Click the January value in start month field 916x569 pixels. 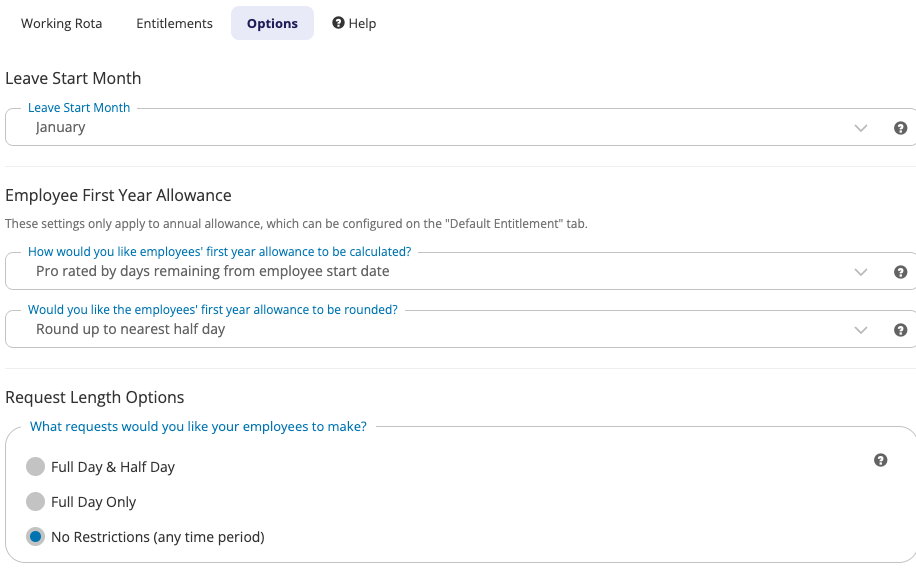pyautogui.click(x=61, y=127)
